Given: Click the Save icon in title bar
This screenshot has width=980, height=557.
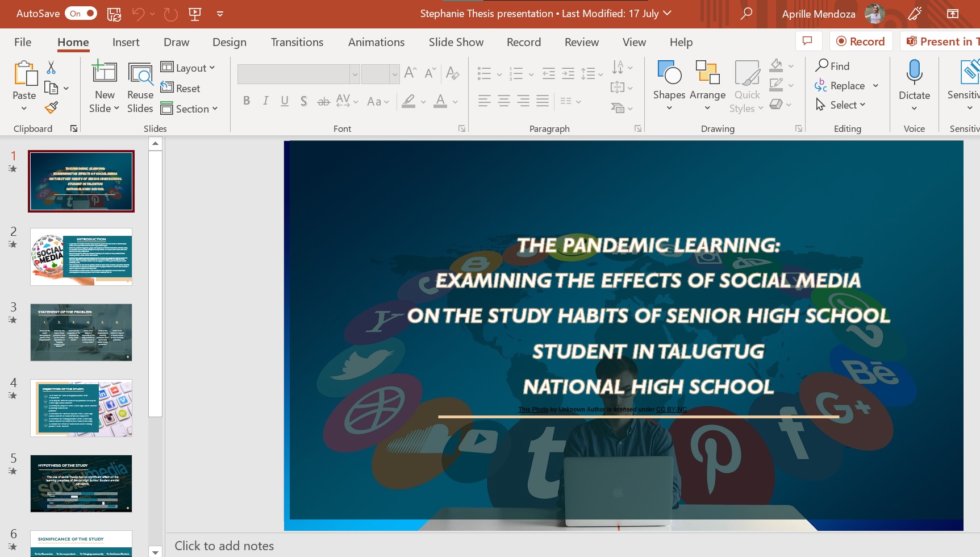Looking at the screenshot, I should pos(114,14).
